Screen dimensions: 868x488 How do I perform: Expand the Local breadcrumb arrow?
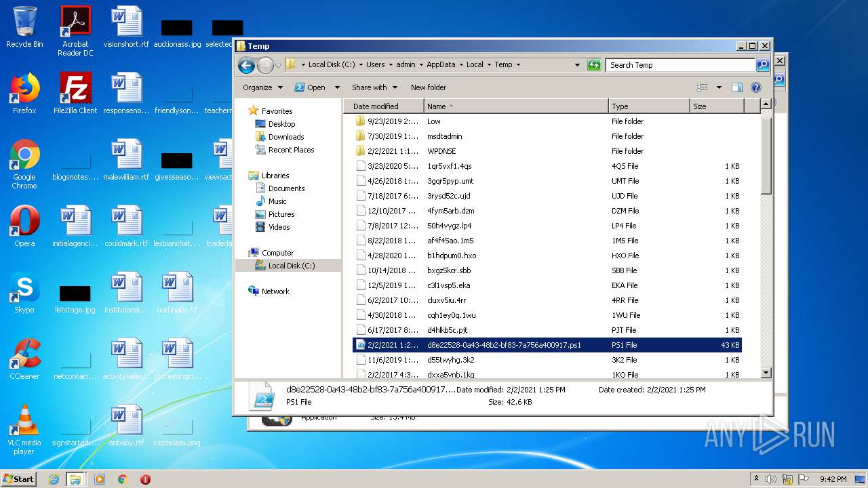[x=488, y=65]
